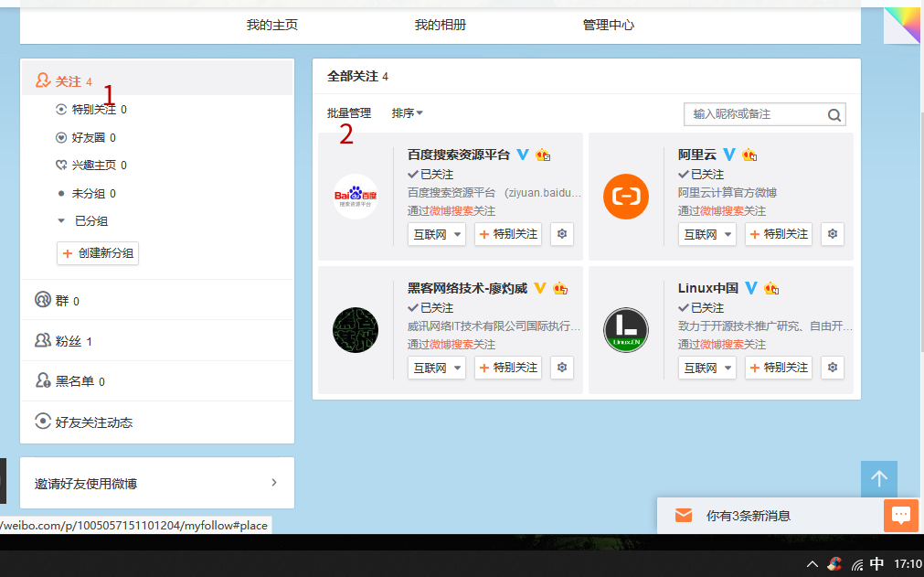This screenshot has height=577, width=924.
Task: Toggle 已关注 status of Linux中国
Action: (701, 308)
